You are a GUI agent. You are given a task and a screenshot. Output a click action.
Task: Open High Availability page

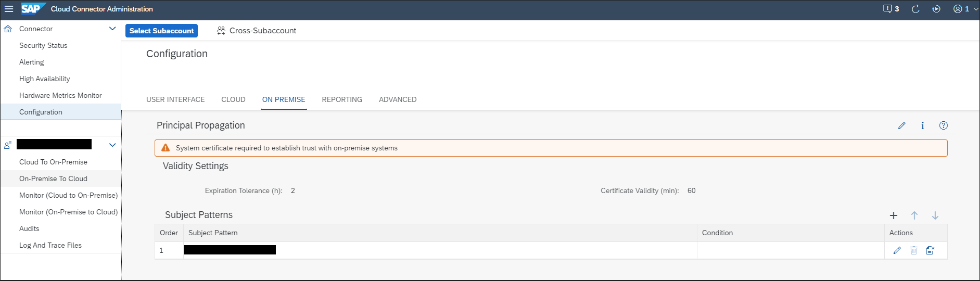click(x=45, y=79)
